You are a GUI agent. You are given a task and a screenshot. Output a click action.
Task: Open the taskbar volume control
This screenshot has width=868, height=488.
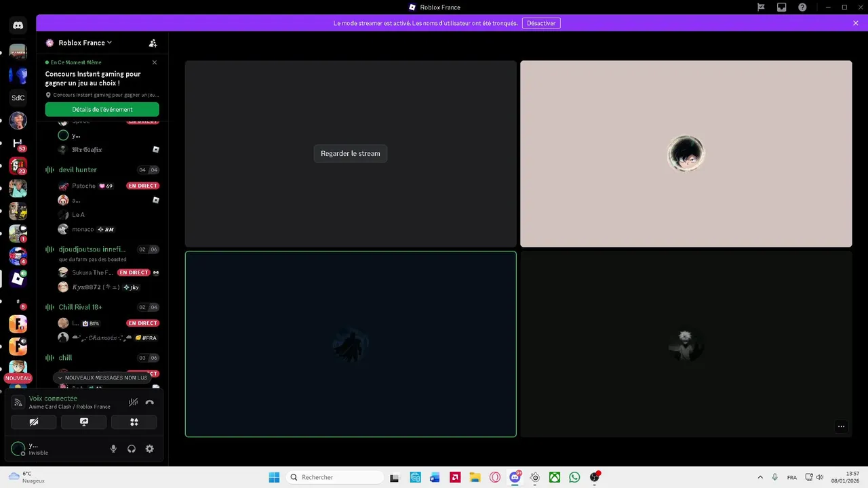tap(819, 477)
